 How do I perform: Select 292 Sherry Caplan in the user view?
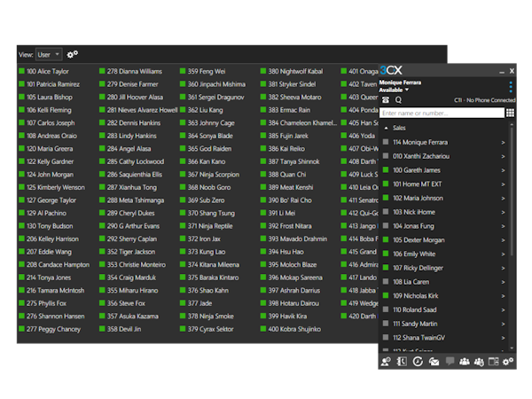(x=129, y=239)
